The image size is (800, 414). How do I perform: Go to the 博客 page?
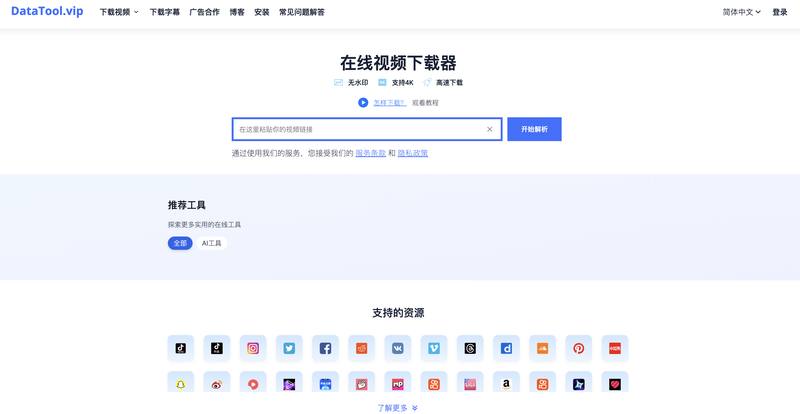click(237, 12)
